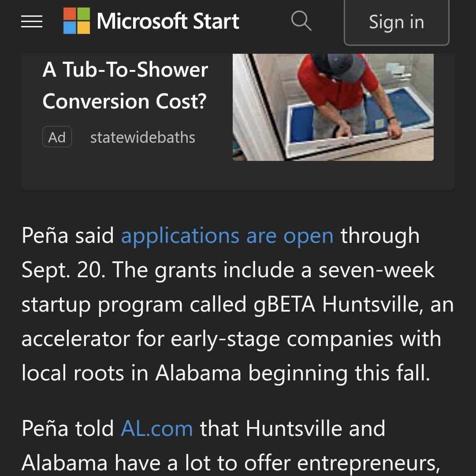
Task: Click the 'Peña said' paragraph opening
Action: [68, 236]
